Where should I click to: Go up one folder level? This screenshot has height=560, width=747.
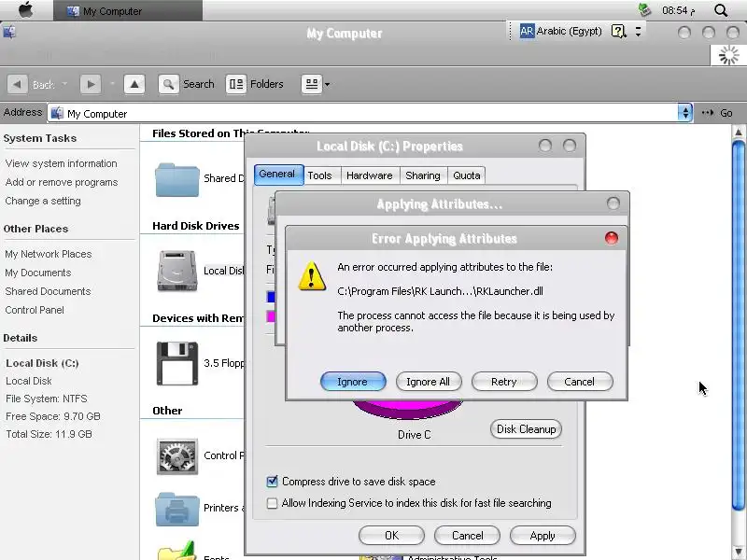134,84
